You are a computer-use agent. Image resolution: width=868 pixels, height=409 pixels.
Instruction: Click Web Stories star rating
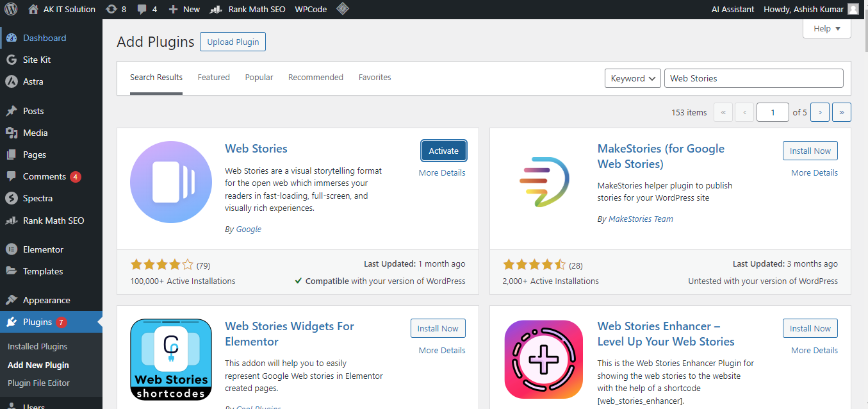[161, 265]
